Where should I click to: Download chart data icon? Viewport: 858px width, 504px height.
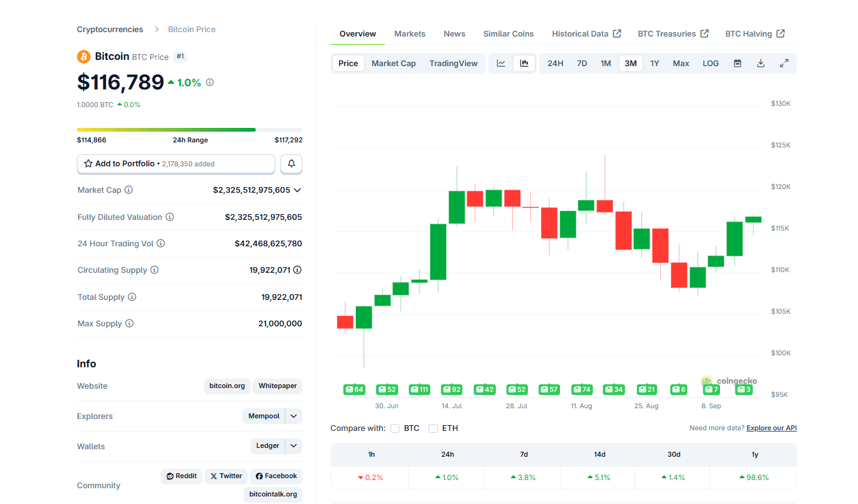click(760, 64)
